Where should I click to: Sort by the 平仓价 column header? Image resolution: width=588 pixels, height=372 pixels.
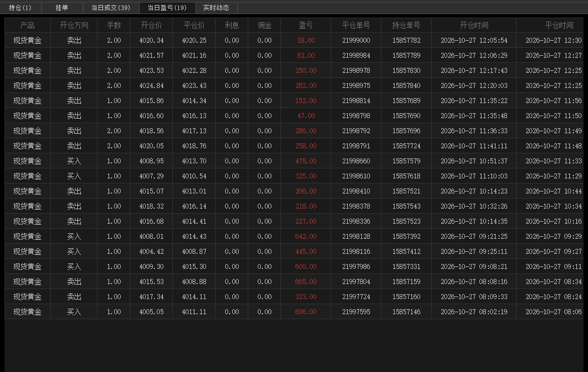point(194,25)
